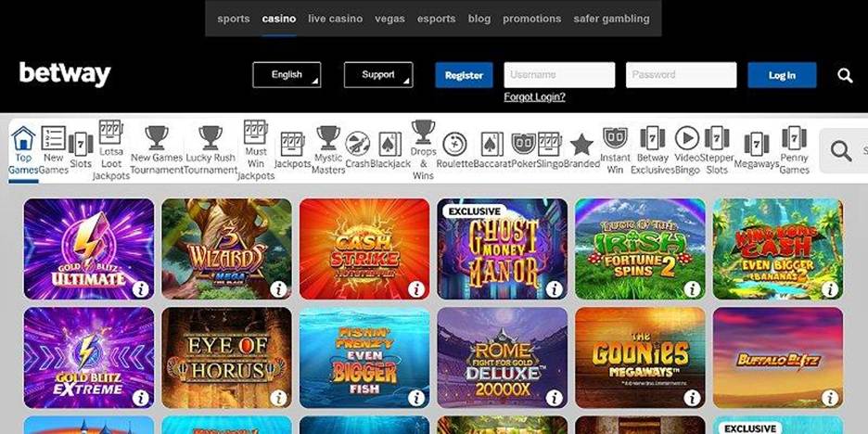Expand the English language dropdown

287,75
